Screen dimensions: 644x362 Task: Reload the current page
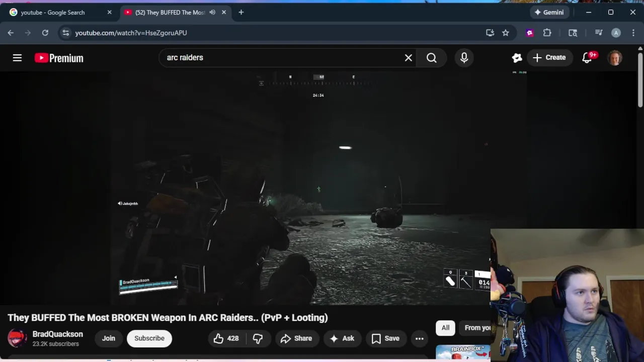[45, 33]
